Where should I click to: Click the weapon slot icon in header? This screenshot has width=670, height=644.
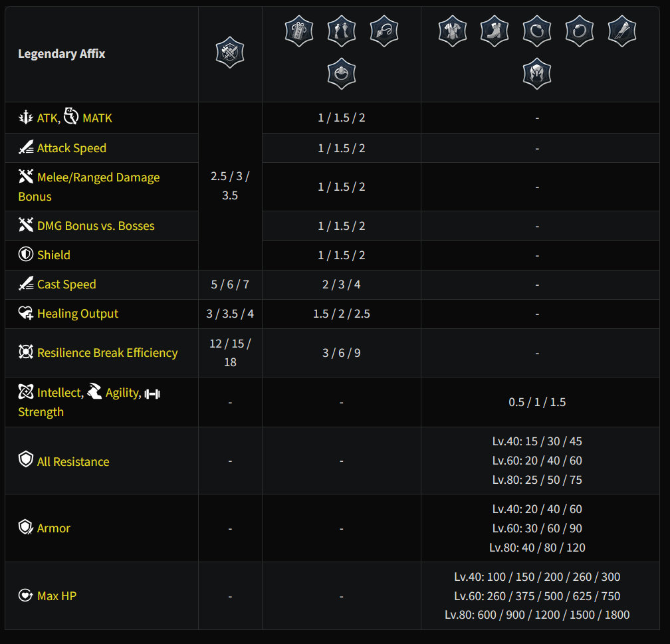tap(230, 53)
